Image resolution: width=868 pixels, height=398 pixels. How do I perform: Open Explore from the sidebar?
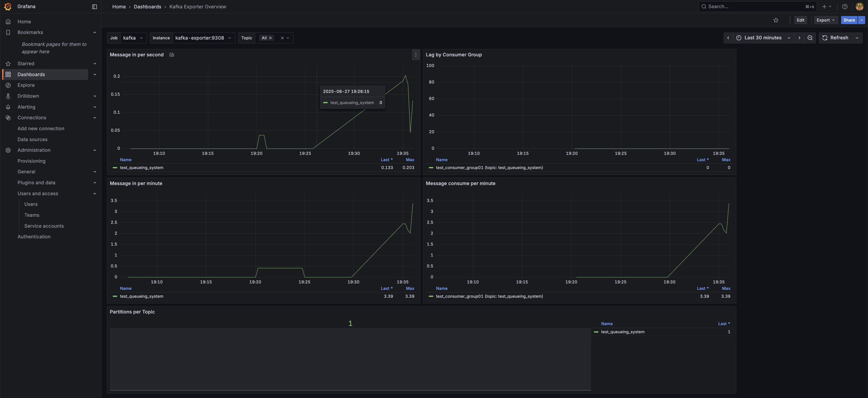point(26,85)
